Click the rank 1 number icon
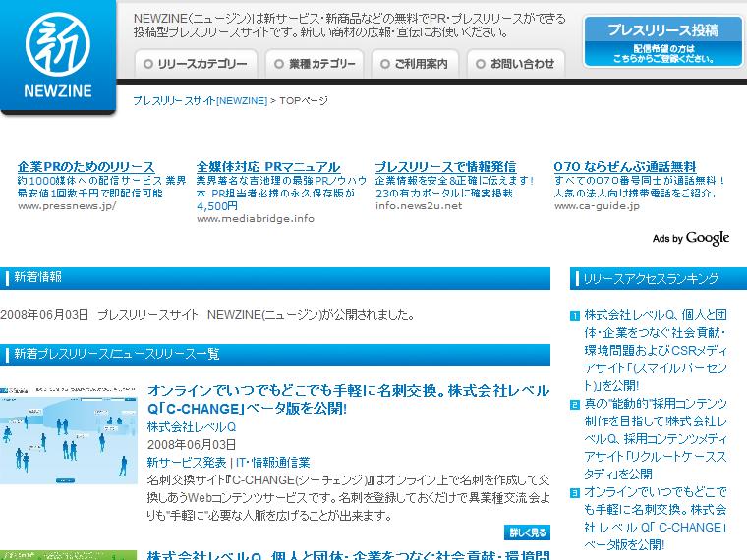Image resolution: width=747 pixels, height=560 pixels. tap(575, 316)
